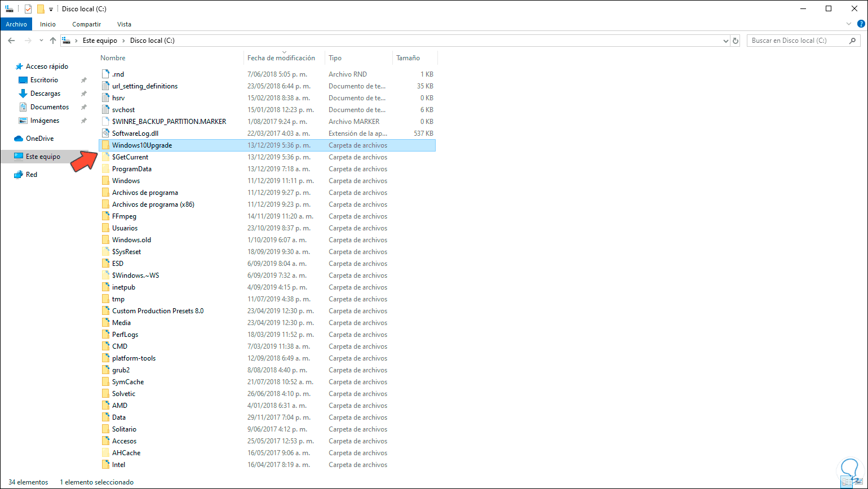Viewport: 868px width, 489px height.
Task: Click the chevron between Este equipo and Disco local
Action: pos(123,41)
